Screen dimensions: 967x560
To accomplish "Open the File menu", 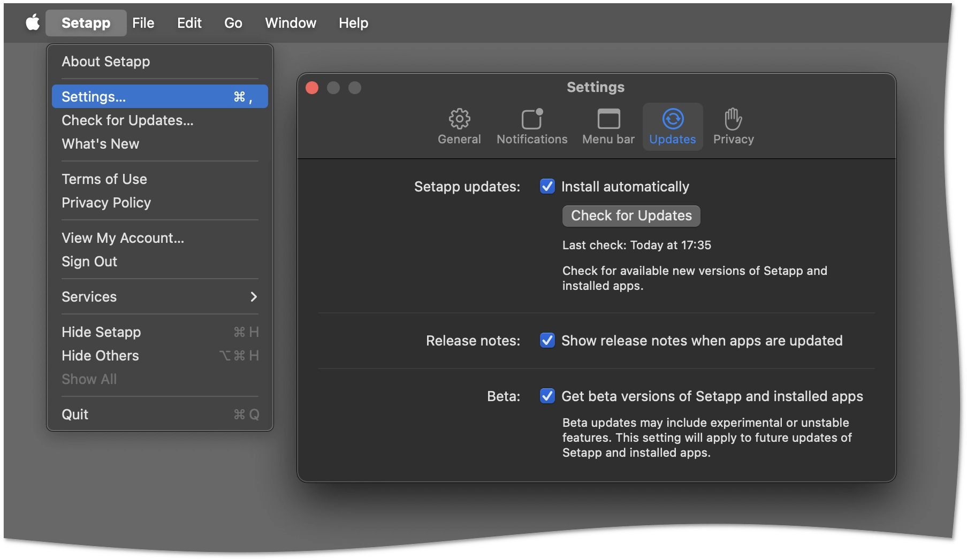I will pyautogui.click(x=143, y=23).
